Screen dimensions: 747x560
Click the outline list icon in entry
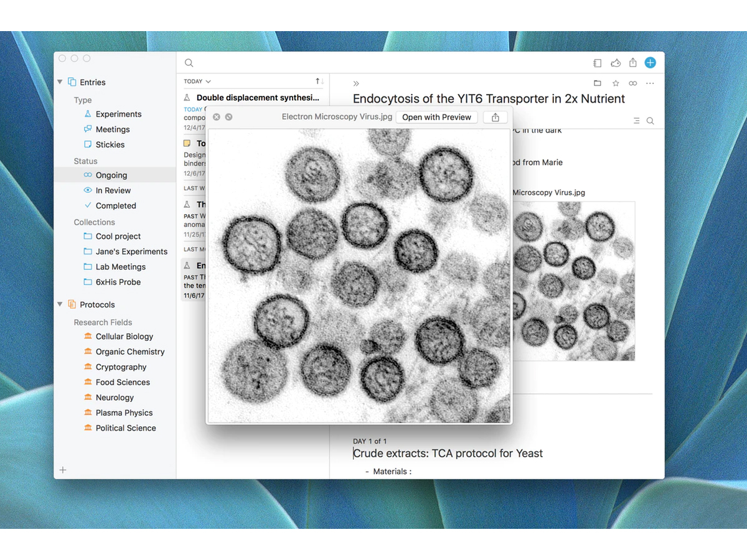click(636, 121)
